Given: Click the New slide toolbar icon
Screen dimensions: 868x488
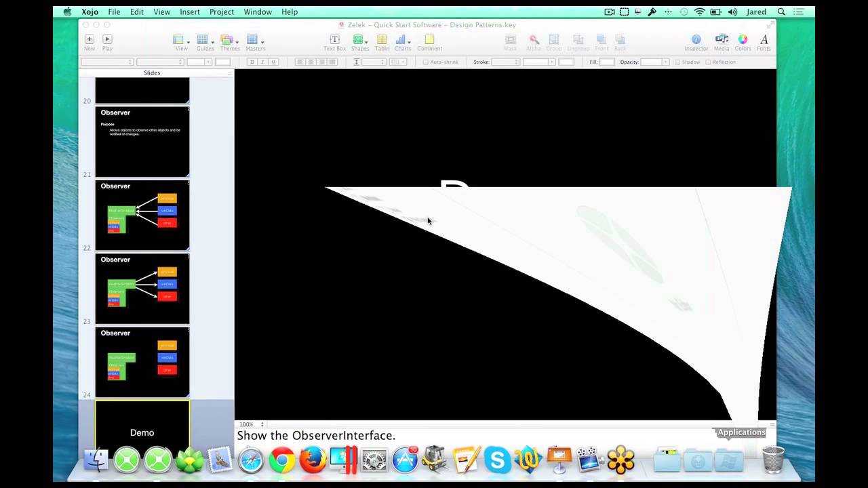Looking at the screenshot, I should pyautogui.click(x=89, y=39).
